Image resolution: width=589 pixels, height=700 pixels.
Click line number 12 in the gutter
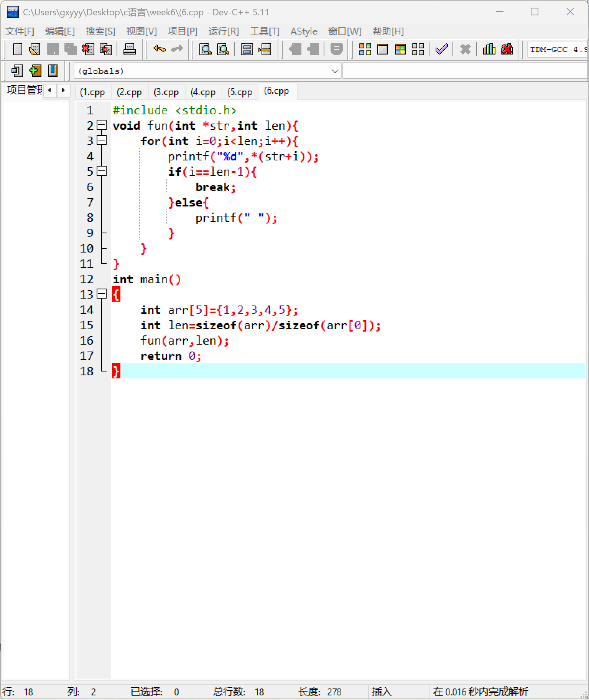87,279
